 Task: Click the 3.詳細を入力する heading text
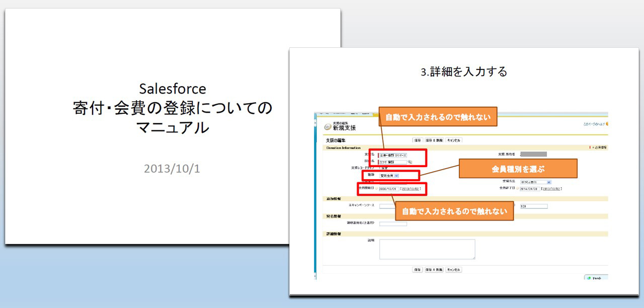464,72
